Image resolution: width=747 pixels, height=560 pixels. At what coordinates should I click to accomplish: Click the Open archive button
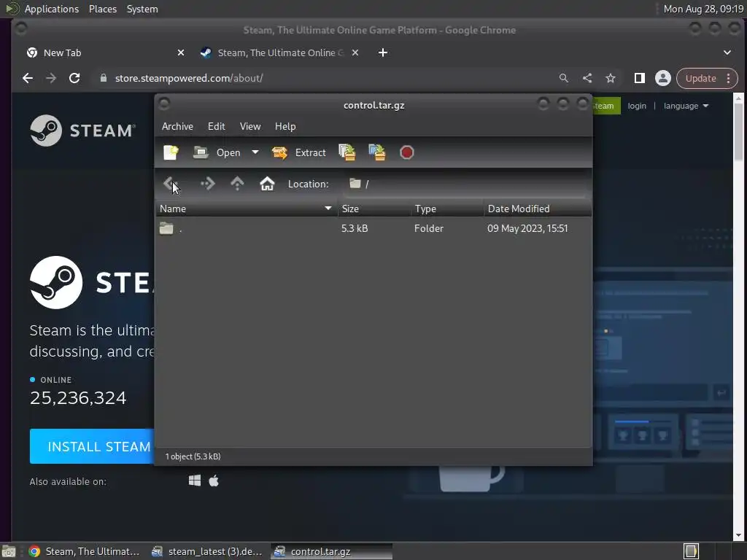[217, 152]
